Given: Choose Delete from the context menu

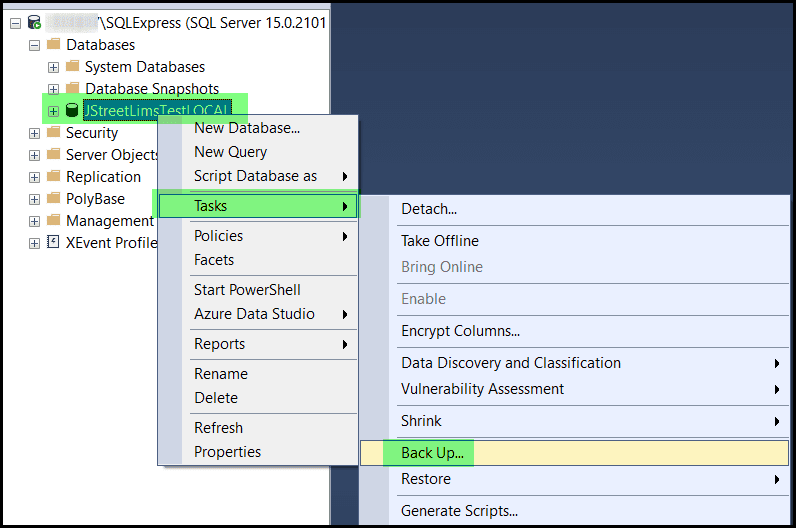Looking at the screenshot, I should tap(258, 398).
